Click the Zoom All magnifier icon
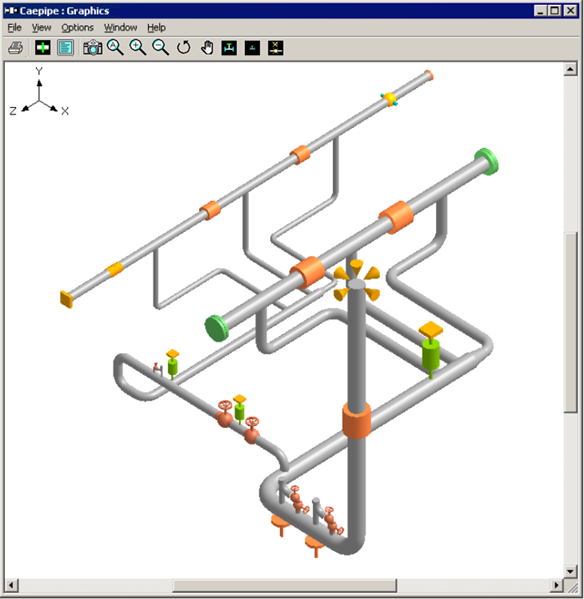Image resolution: width=584 pixels, height=599 pixels. tap(115, 48)
